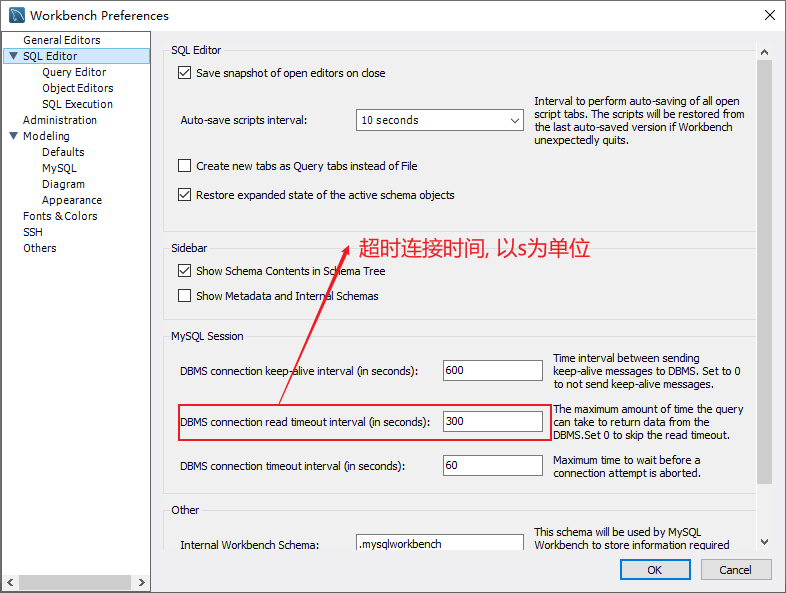Open Diagram preferences
Image resolution: width=786 pixels, height=593 pixels.
[x=63, y=184]
